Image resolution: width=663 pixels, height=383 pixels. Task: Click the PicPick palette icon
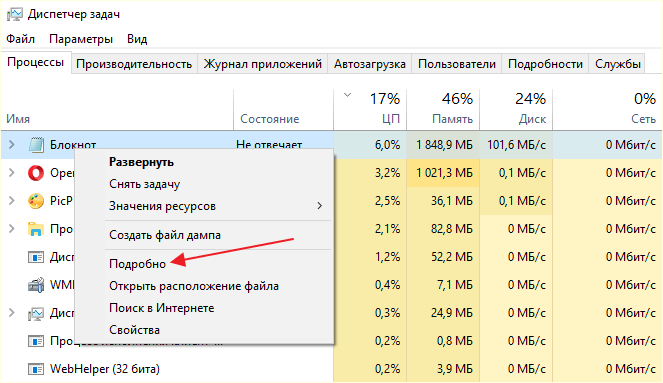click(36, 201)
